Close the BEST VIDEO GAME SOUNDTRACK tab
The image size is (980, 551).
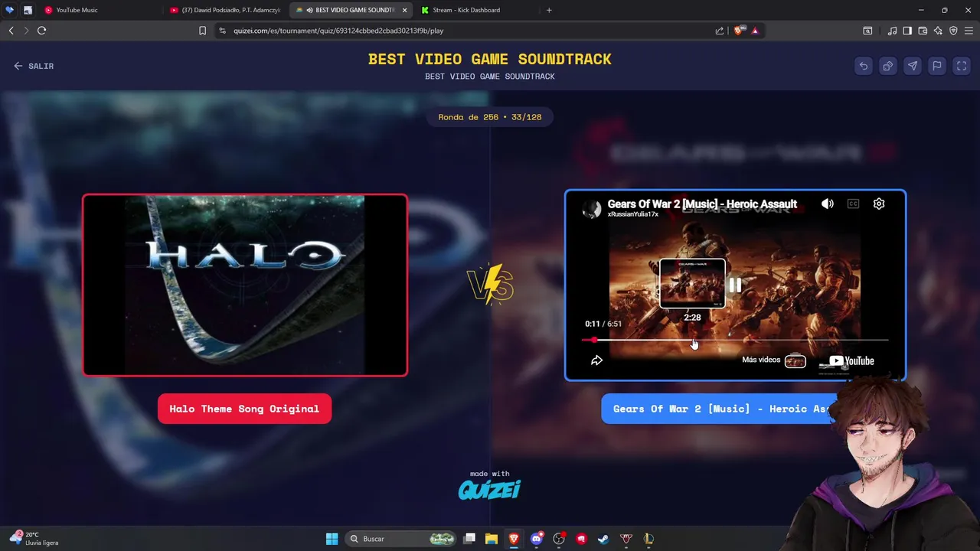tap(404, 10)
